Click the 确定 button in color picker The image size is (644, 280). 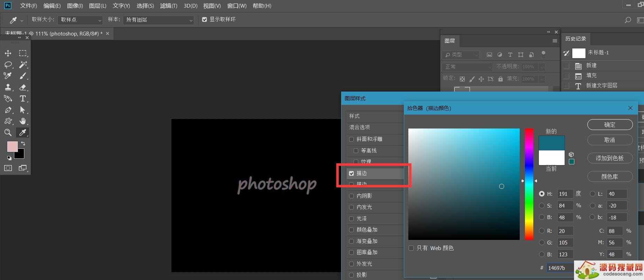click(x=610, y=125)
